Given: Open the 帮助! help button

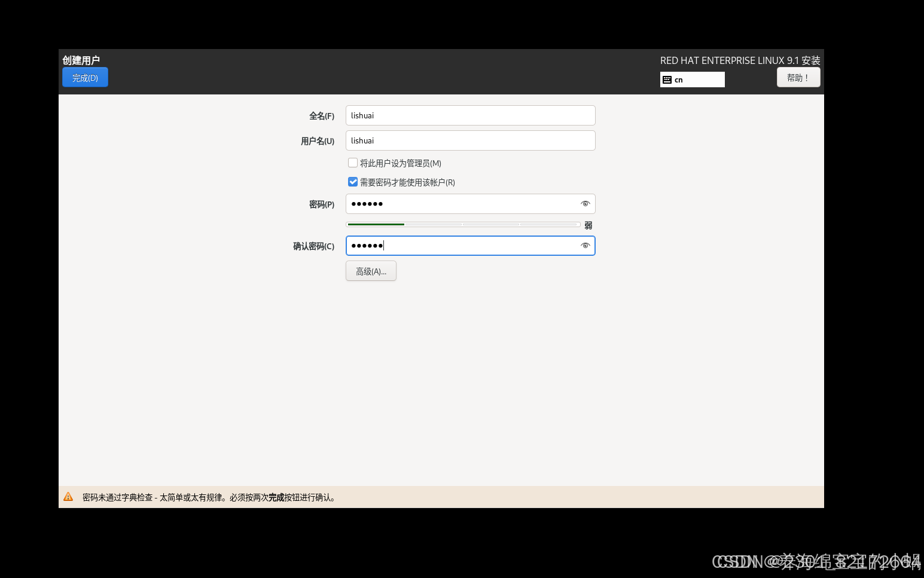Looking at the screenshot, I should click(798, 77).
